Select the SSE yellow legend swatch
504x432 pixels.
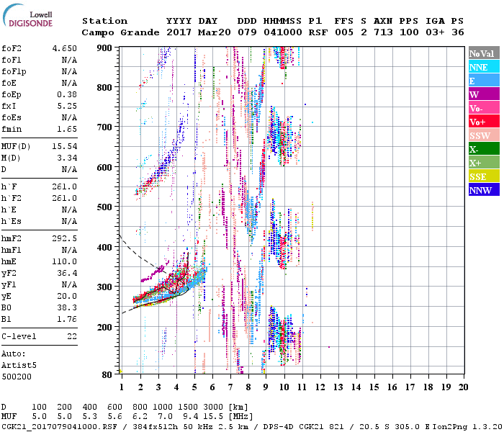point(484,176)
